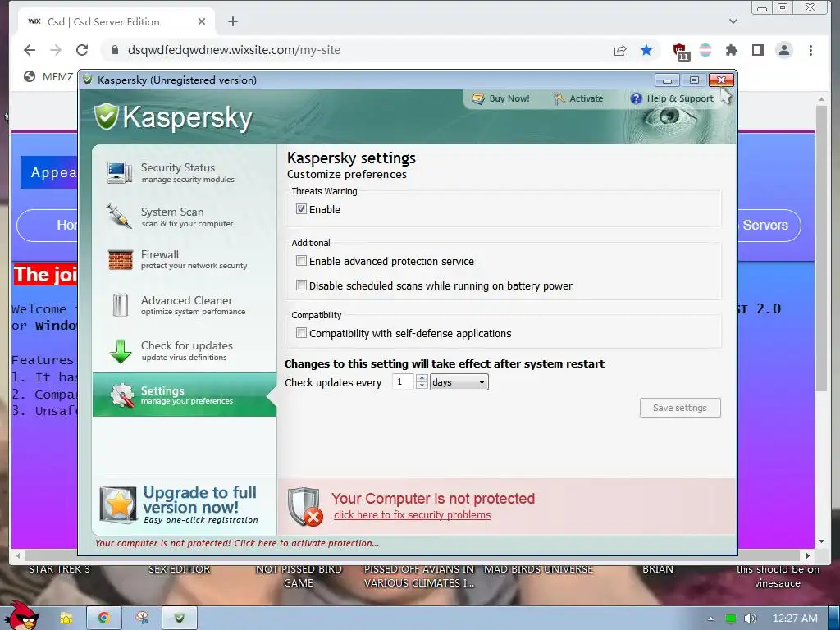
Task: Check Disable scheduled scans on battery power
Action: pos(301,285)
